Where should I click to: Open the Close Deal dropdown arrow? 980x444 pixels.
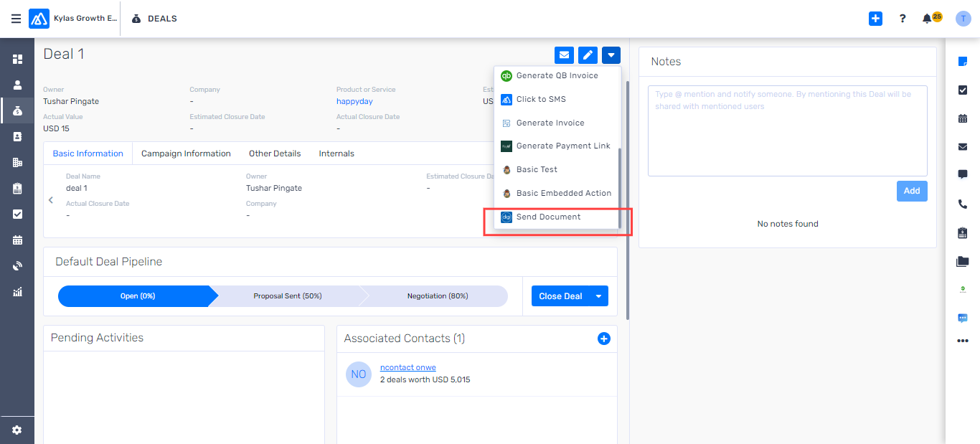point(599,296)
